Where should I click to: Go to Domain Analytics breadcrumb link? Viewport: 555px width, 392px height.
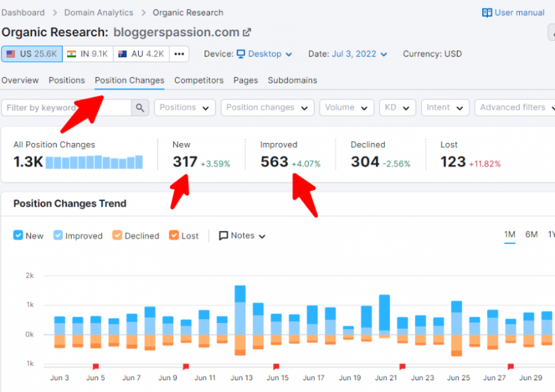click(x=99, y=13)
